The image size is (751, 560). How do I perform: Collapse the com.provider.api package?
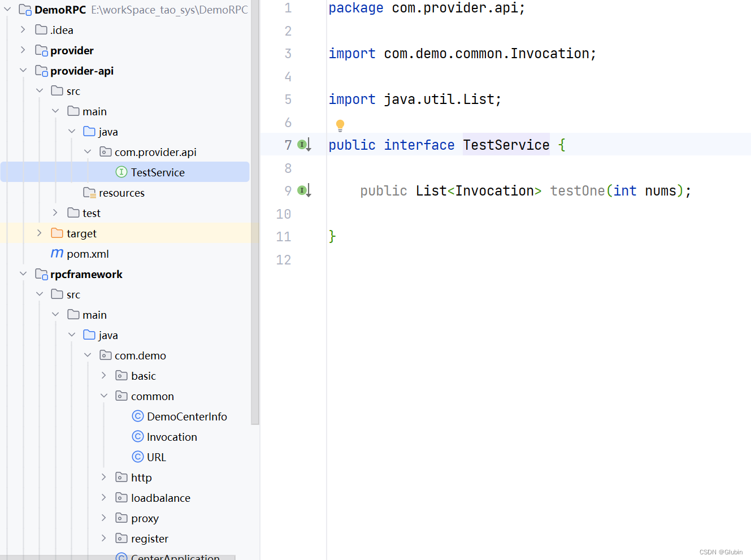point(88,151)
